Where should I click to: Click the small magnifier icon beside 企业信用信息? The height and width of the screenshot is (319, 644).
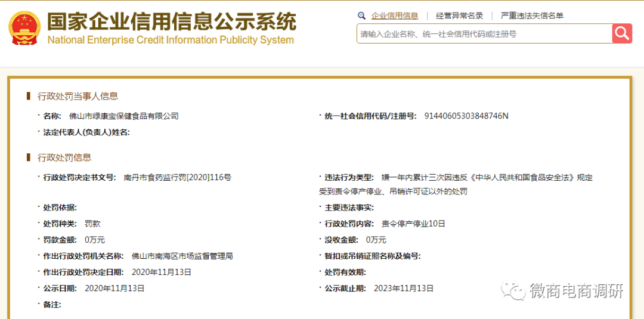pyautogui.click(x=361, y=16)
